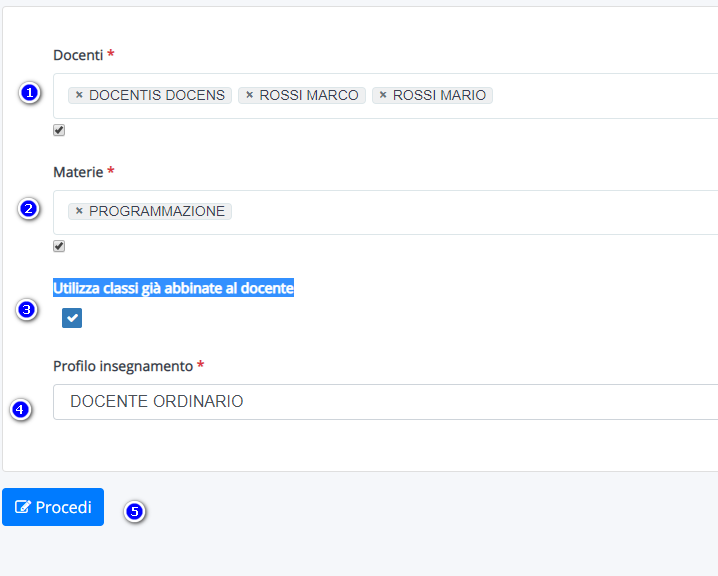Remove PROGRAMMAZIONE tag from Materie
Image resolution: width=718 pixels, height=576 pixels.
(79, 211)
